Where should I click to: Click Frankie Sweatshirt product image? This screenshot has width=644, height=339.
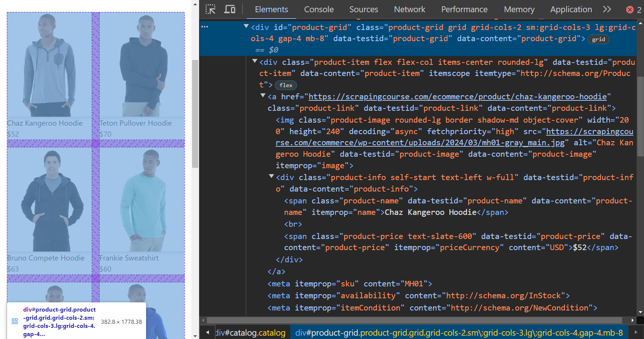tap(142, 199)
